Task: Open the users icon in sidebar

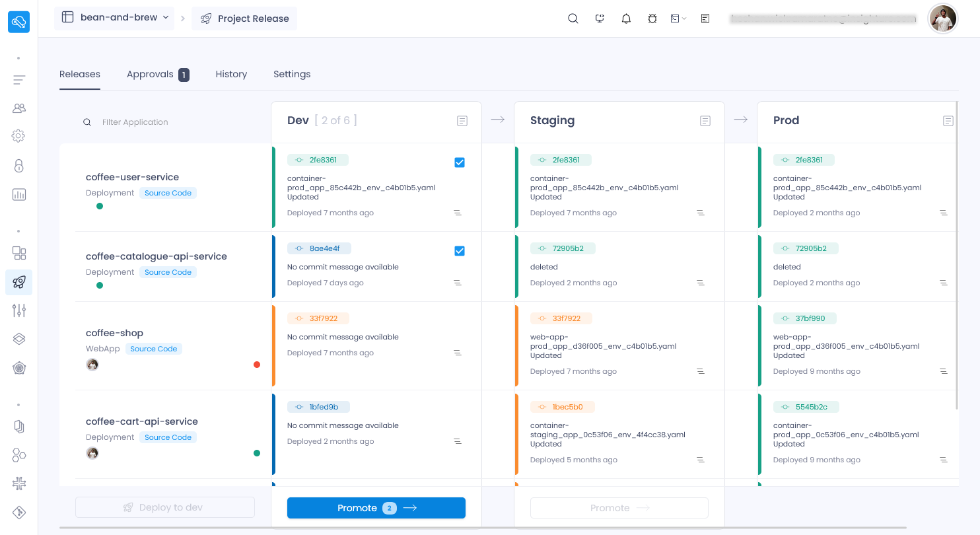Action: (x=19, y=108)
